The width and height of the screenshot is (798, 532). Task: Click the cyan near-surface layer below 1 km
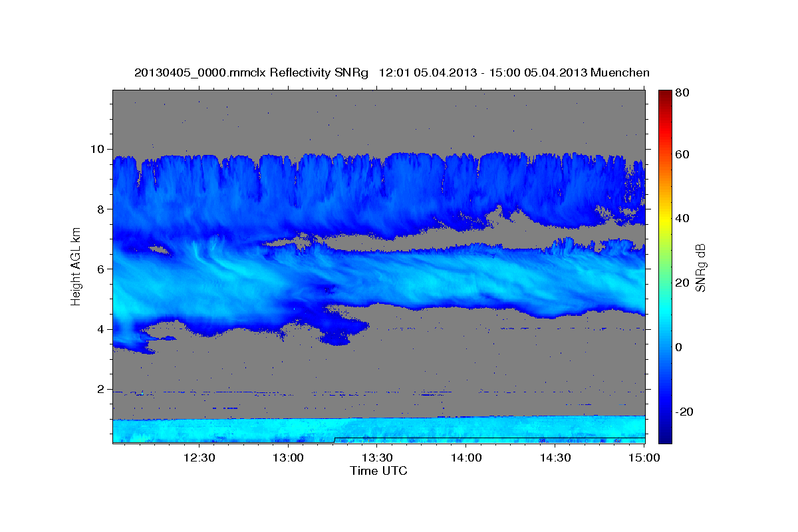pos(378,430)
